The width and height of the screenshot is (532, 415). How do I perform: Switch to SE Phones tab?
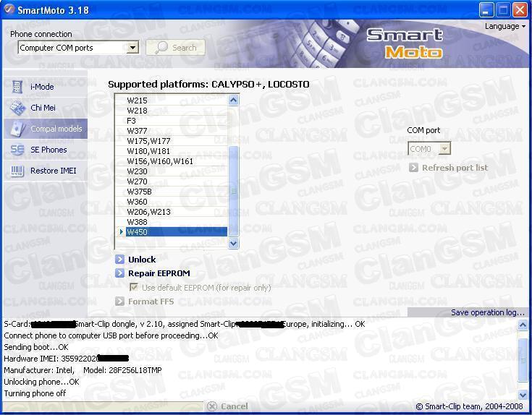pos(46,150)
